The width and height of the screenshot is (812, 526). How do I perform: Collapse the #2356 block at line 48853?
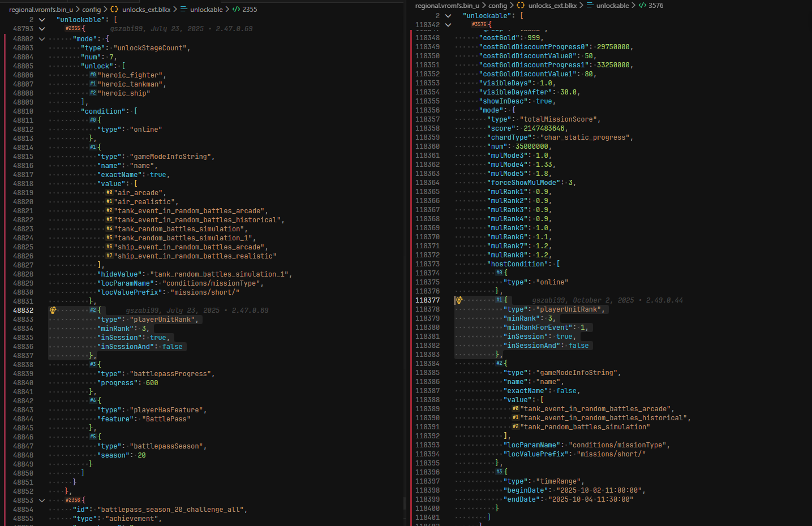[x=42, y=500]
